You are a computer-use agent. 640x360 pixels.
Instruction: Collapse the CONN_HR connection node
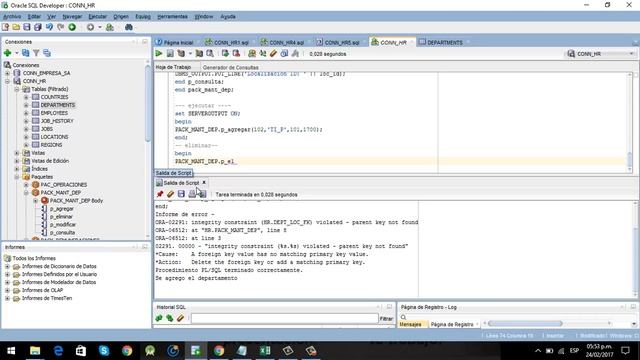(7, 81)
